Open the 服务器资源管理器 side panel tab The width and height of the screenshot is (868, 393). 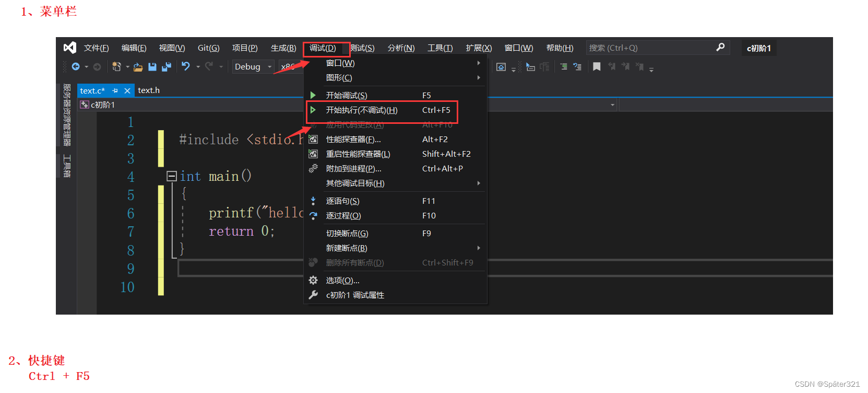[67, 115]
